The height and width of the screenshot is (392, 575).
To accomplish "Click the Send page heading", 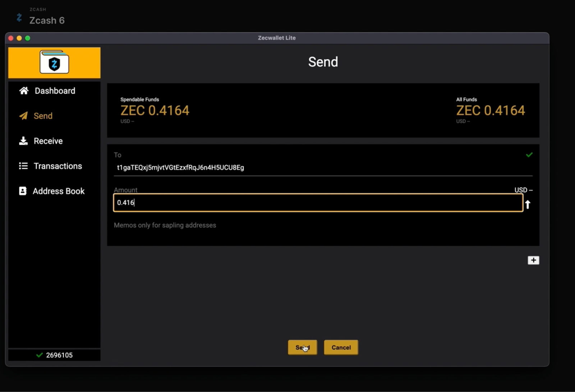I will point(323,62).
